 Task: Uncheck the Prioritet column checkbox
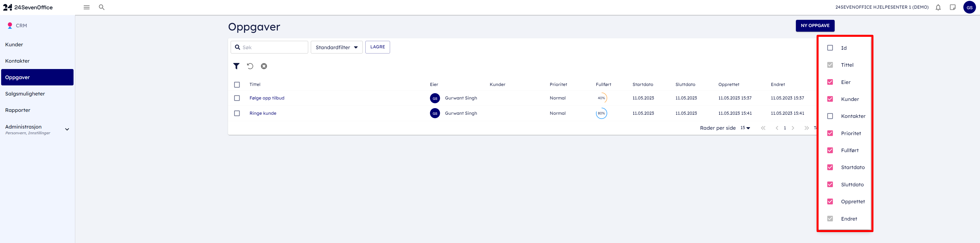[830, 133]
